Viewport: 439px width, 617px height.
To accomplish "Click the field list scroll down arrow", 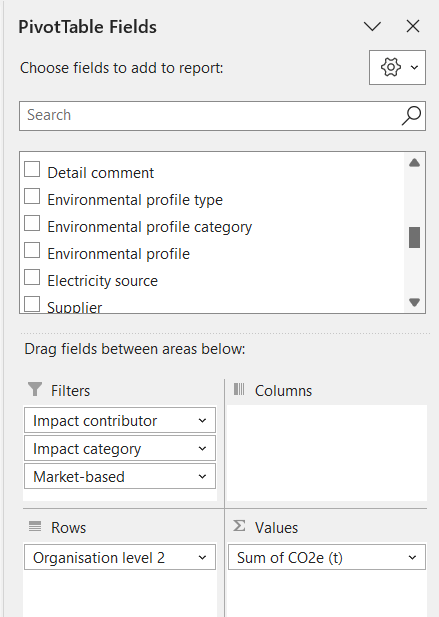I will point(414,302).
